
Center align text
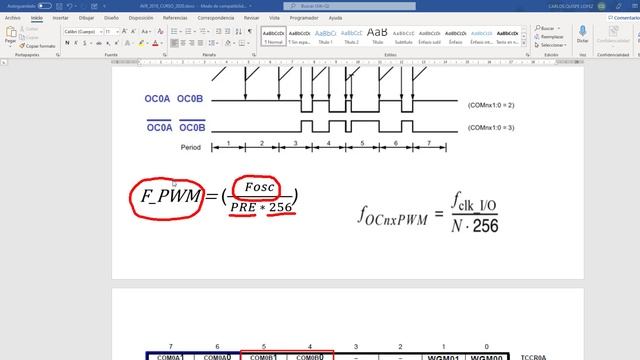click(183, 43)
